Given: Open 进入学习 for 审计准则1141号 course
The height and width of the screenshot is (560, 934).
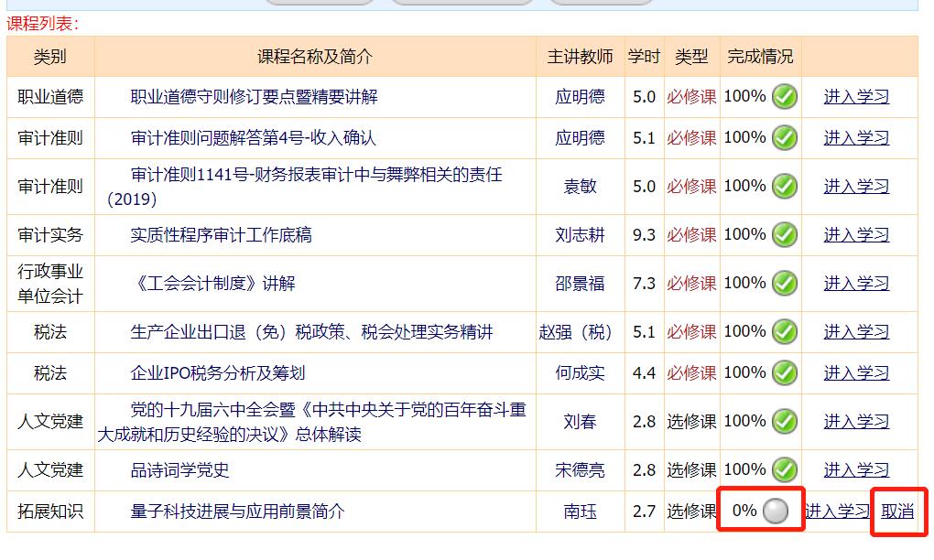Looking at the screenshot, I should click(856, 187).
